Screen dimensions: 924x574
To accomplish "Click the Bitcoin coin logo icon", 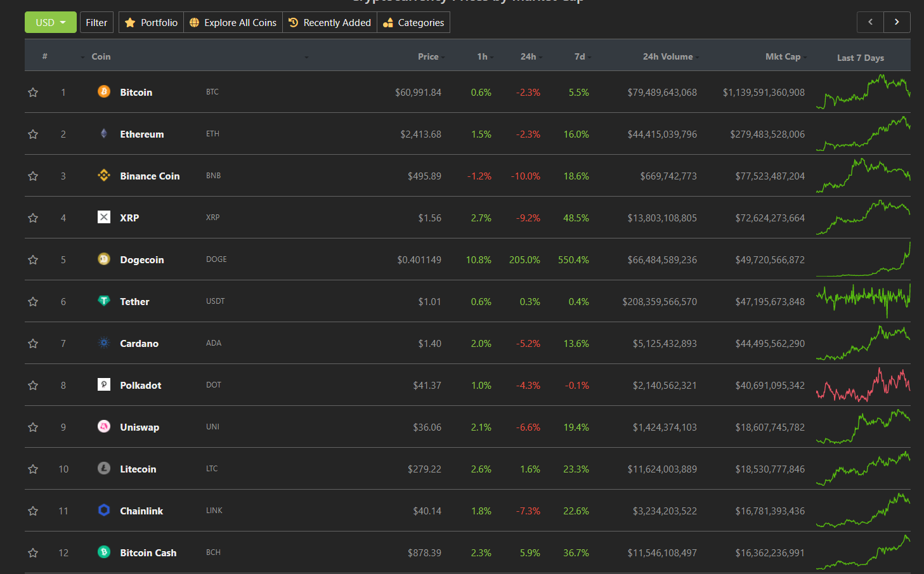I will pyautogui.click(x=104, y=92).
